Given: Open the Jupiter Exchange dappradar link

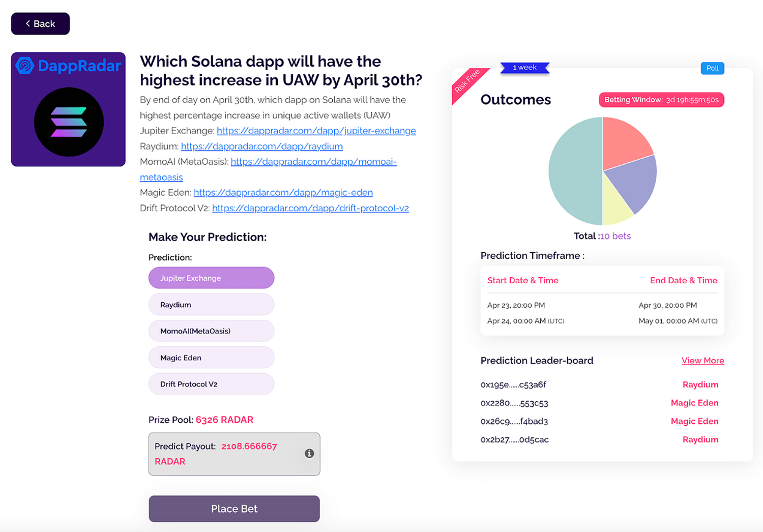Looking at the screenshot, I should (316, 131).
